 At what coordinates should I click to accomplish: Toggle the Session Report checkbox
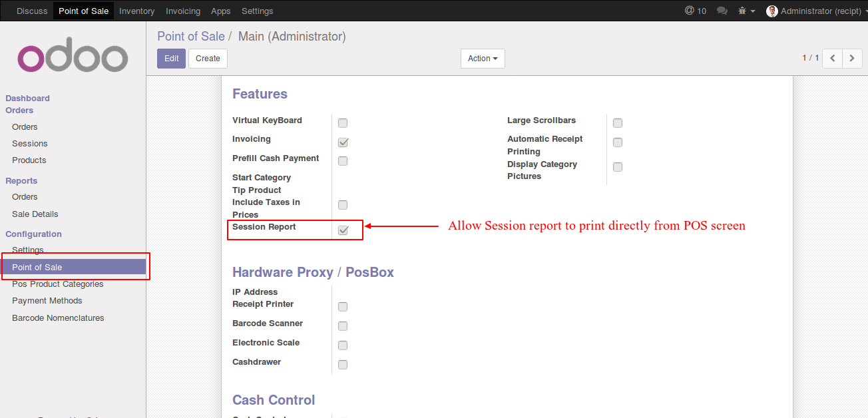coord(343,230)
